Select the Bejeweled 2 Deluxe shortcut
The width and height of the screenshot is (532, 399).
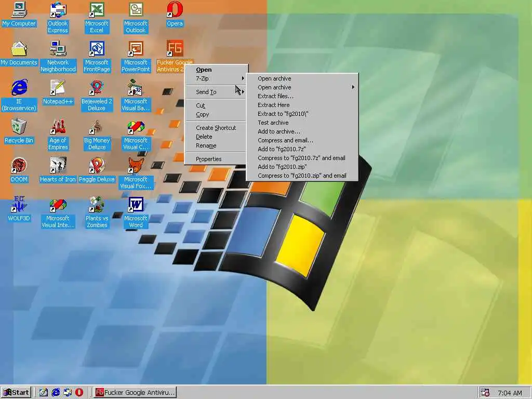[97, 96]
